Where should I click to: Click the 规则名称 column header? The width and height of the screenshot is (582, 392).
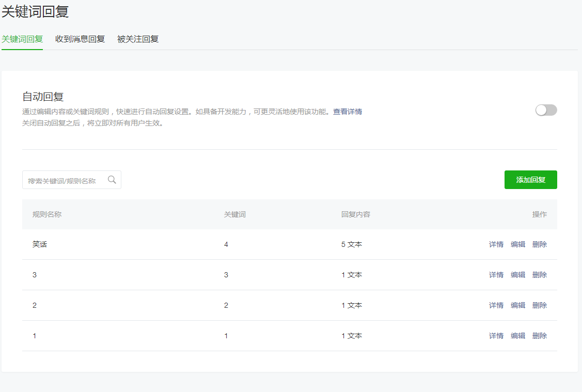pos(47,214)
